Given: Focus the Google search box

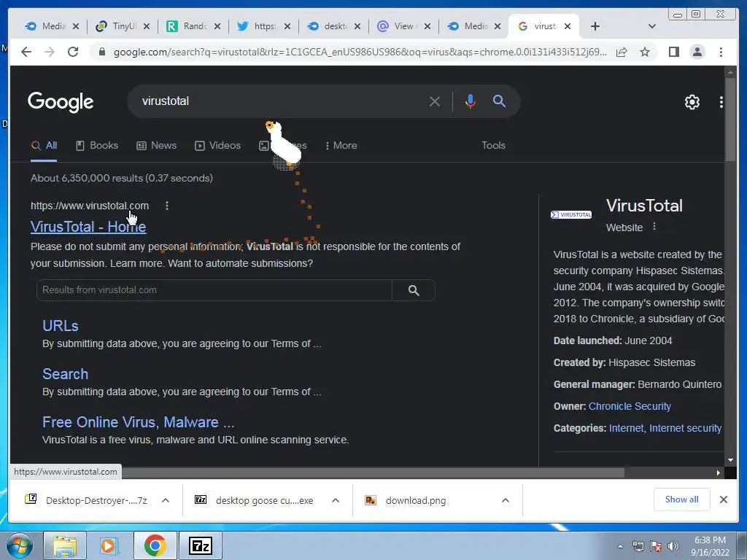Looking at the screenshot, I should 281,101.
